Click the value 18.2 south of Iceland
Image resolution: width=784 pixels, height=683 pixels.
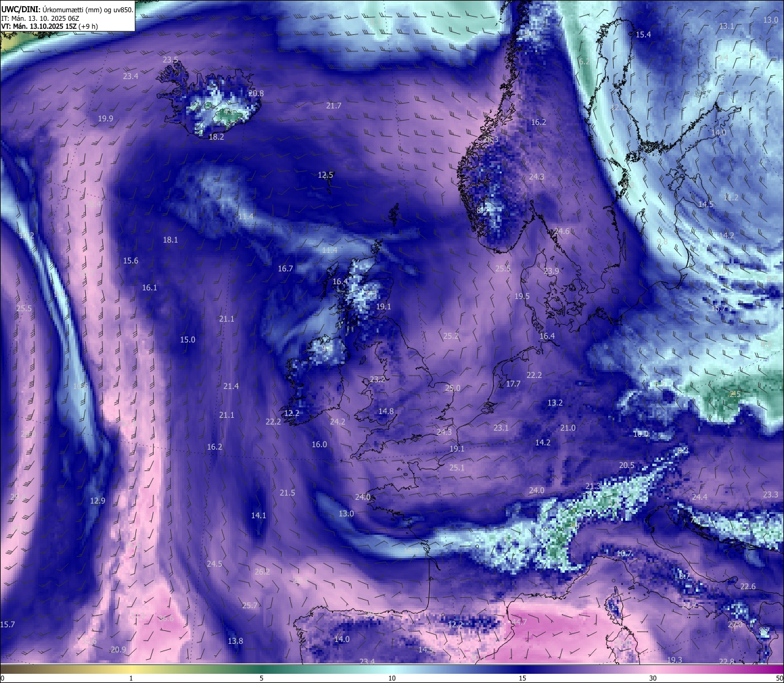point(216,137)
